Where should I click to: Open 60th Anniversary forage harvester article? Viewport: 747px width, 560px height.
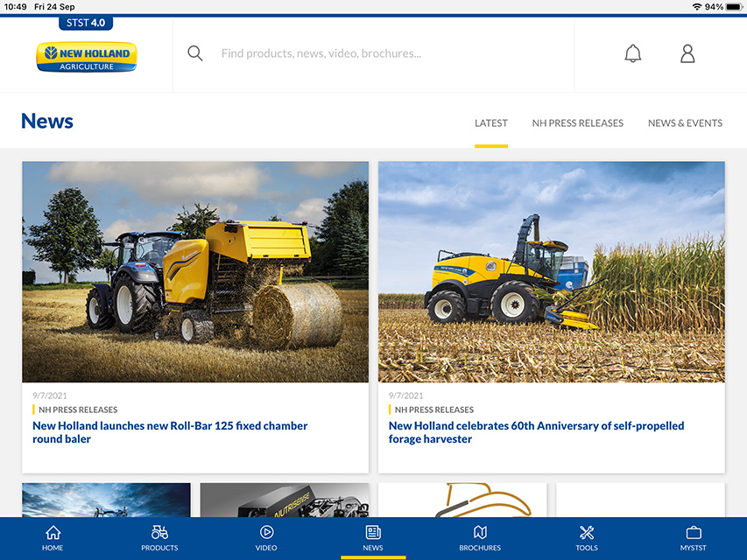(x=537, y=432)
